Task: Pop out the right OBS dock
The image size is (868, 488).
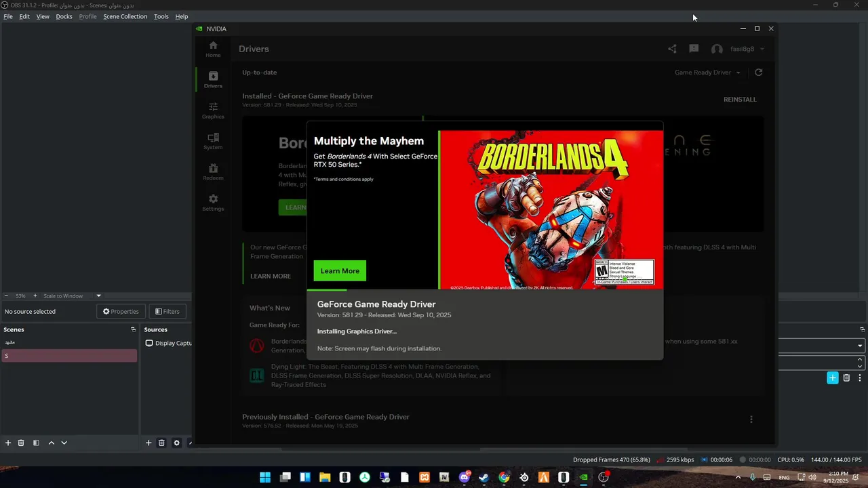Action: (x=862, y=329)
